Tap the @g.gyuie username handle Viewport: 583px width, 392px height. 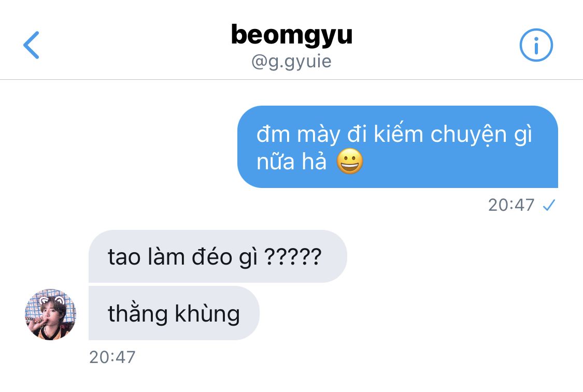(291, 61)
